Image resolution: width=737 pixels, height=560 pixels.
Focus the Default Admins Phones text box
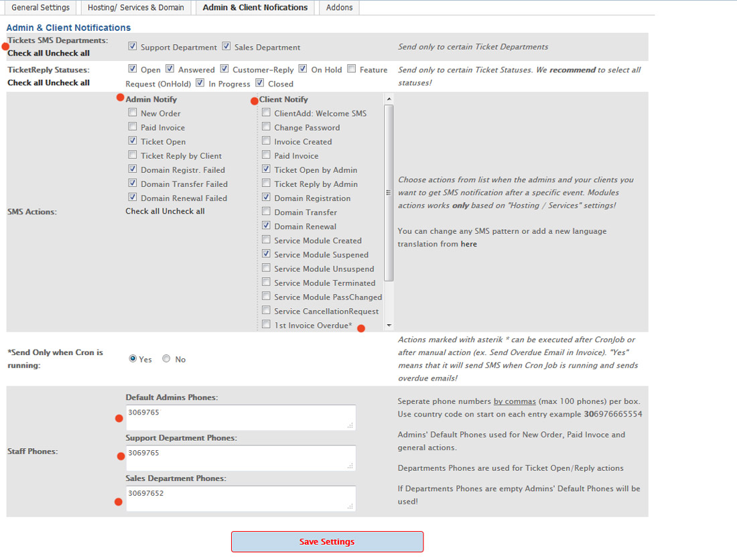(x=241, y=417)
